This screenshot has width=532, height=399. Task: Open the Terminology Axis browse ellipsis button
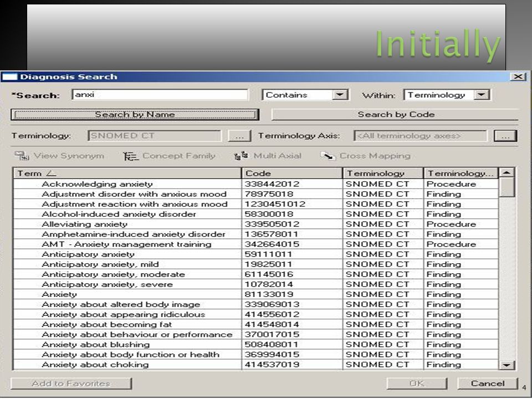[505, 136]
